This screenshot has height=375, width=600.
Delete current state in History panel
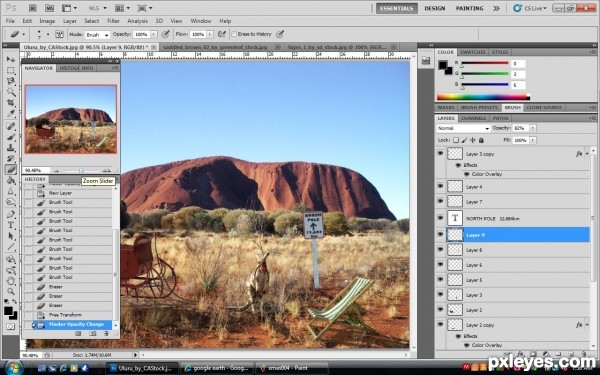coord(106,334)
